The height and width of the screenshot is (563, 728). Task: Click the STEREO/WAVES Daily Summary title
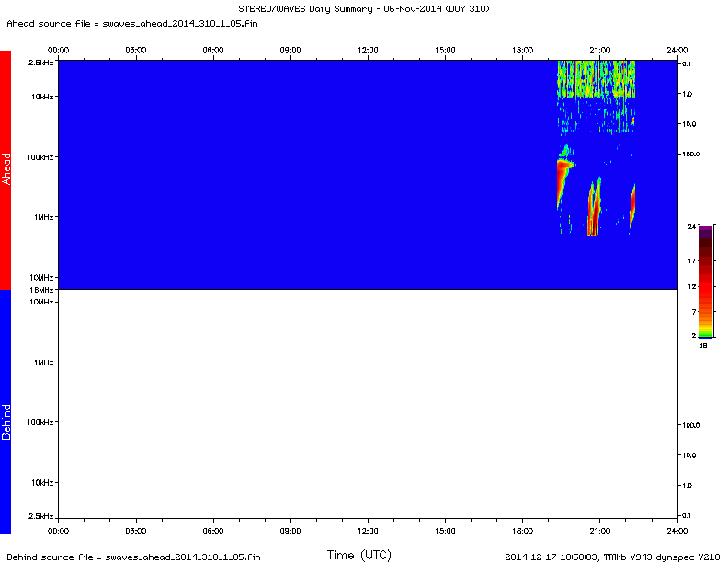pos(363,9)
